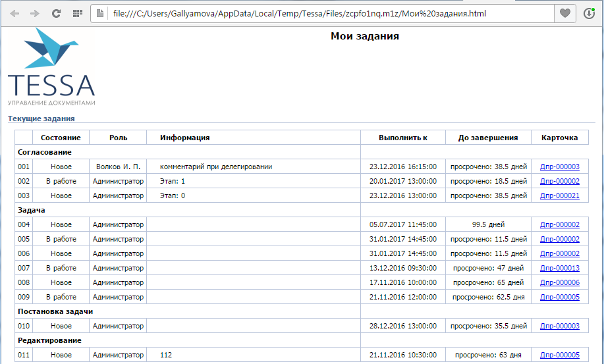The height and width of the screenshot is (364, 604).
Task: Open Длр-000003 link in row 001
Action: point(559,167)
